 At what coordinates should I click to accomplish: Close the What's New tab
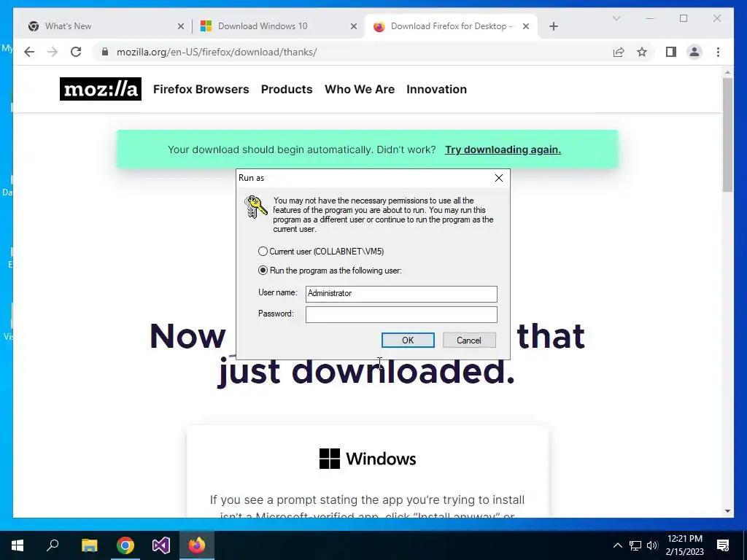(x=181, y=26)
